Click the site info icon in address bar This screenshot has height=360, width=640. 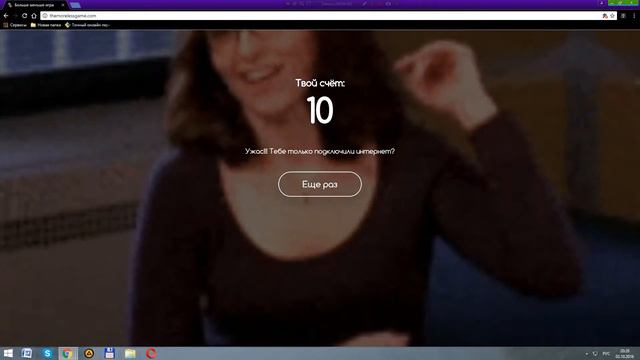tap(45, 16)
